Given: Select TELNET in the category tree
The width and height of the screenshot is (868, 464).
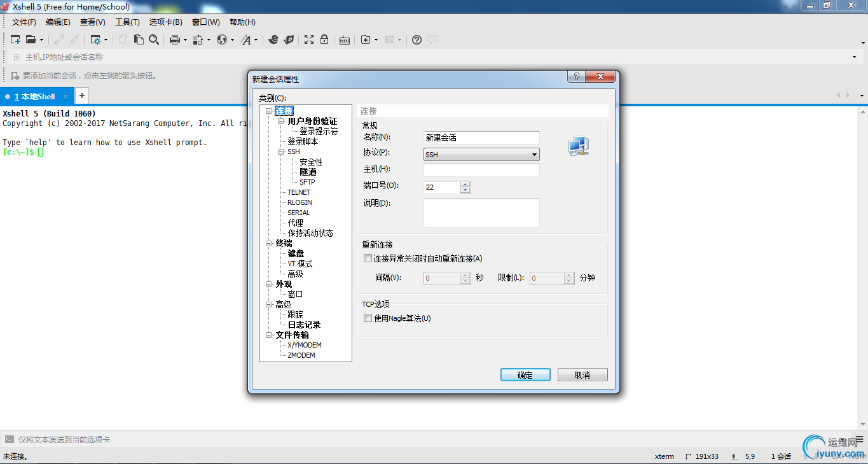Looking at the screenshot, I should (x=299, y=192).
